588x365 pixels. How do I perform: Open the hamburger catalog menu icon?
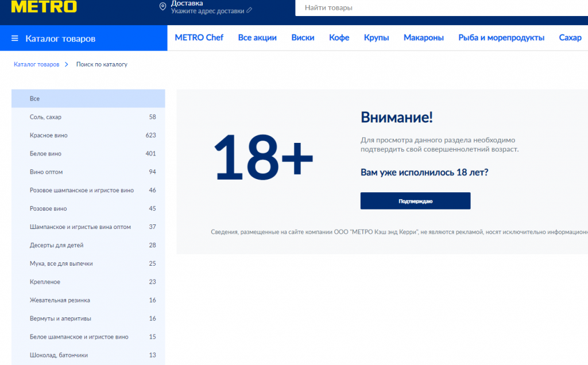[15, 38]
